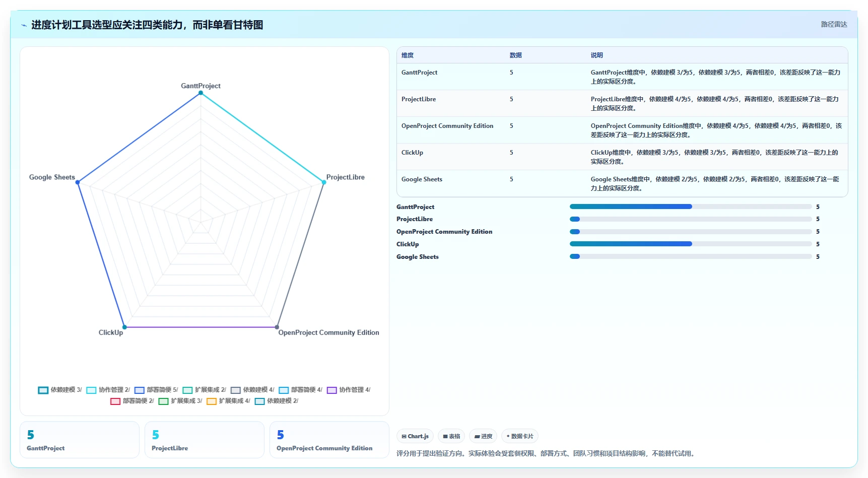Image resolution: width=868 pixels, height=478 pixels.
Task: Click the GanttProject axis label on radar
Action: point(201,86)
